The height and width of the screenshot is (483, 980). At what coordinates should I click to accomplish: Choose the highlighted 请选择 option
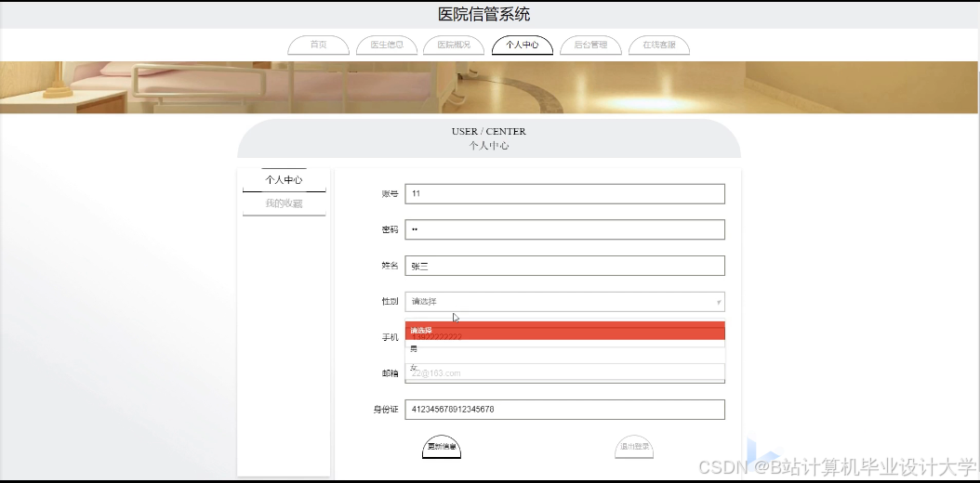[565, 331]
